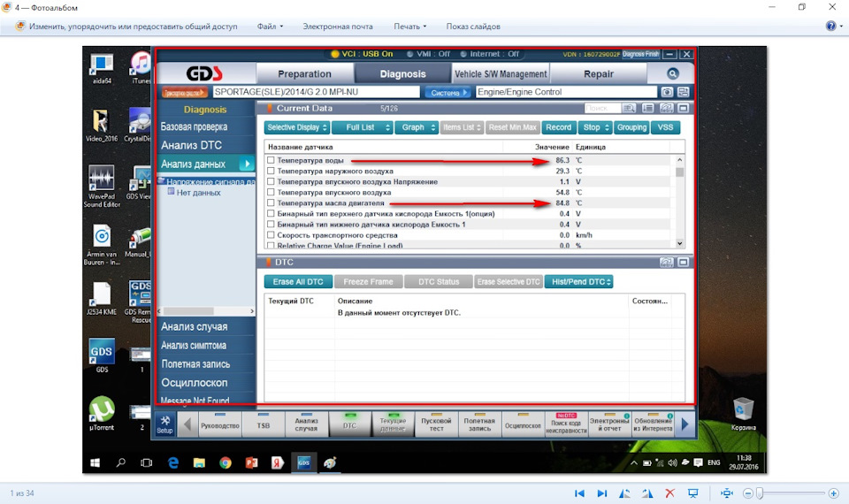Open Файл menu in photo viewer
The width and height of the screenshot is (849, 504).
270,26
